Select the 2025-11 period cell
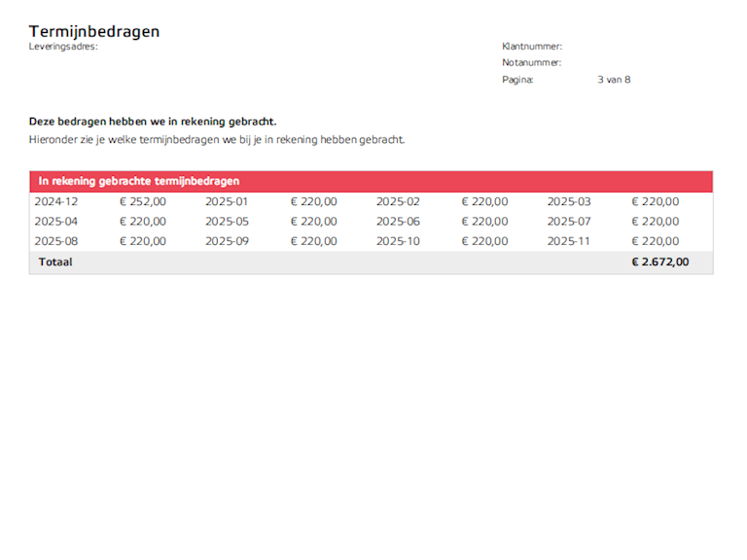 [568, 241]
